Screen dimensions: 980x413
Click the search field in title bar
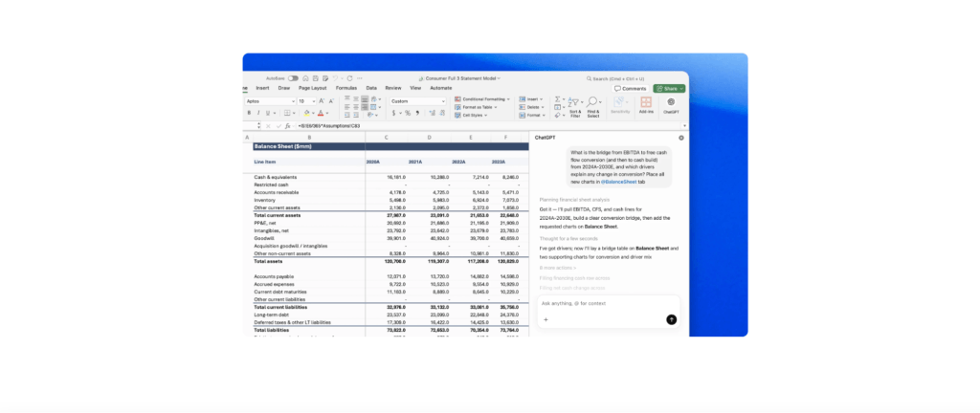pyautogui.click(x=615, y=78)
